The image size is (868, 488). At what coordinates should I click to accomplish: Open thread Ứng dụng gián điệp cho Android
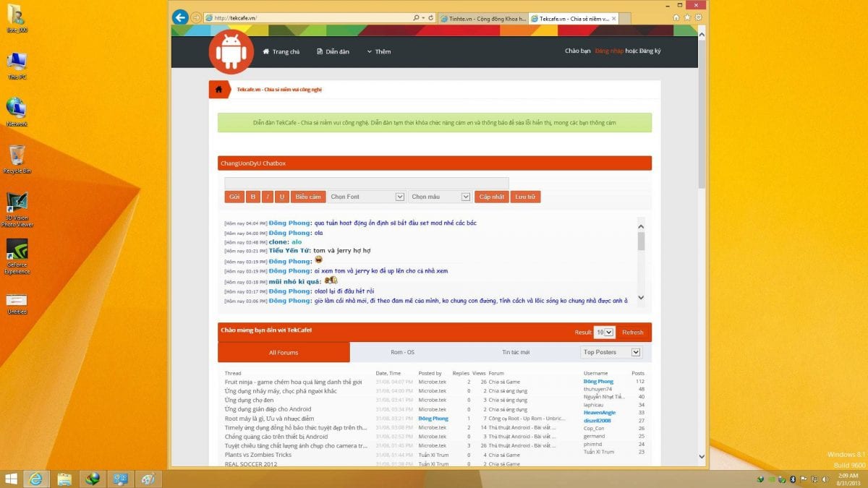click(x=268, y=409)
